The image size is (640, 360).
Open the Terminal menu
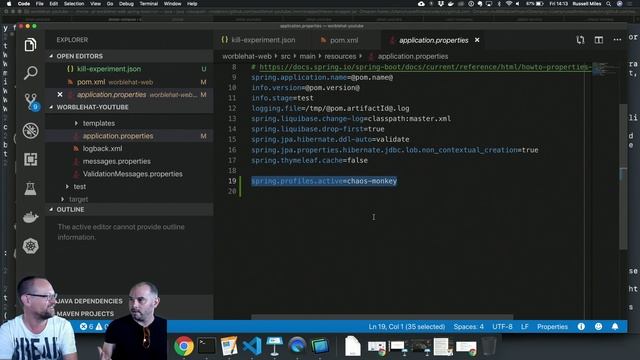149,4
